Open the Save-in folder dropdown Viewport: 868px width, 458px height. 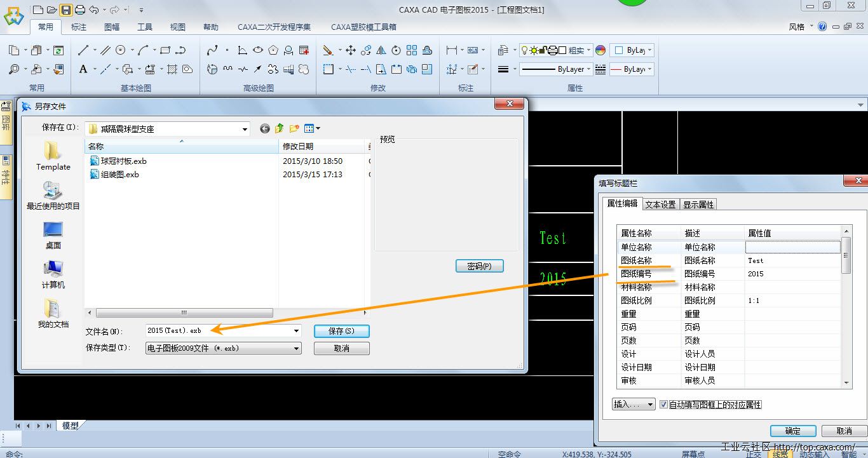(245, 129)
